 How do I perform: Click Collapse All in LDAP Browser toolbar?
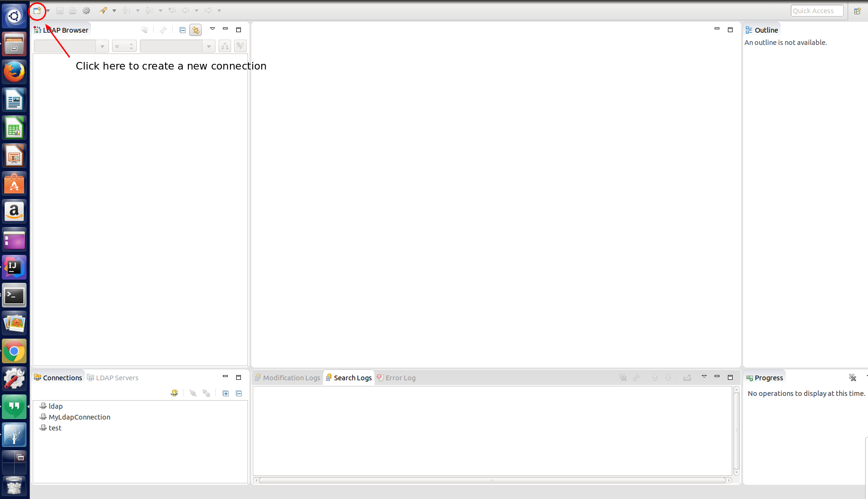pyautogui.click(x=182, y=30)
